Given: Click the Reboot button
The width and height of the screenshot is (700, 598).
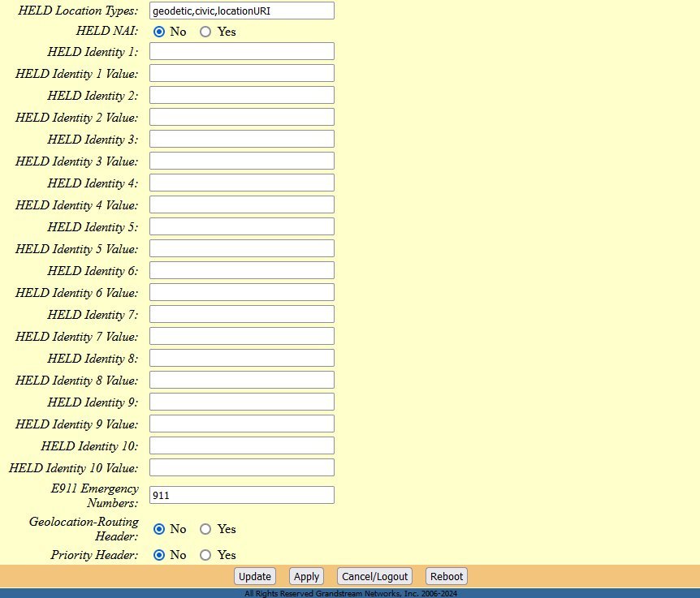Looking at the screenshot, I should coord(447,576).
